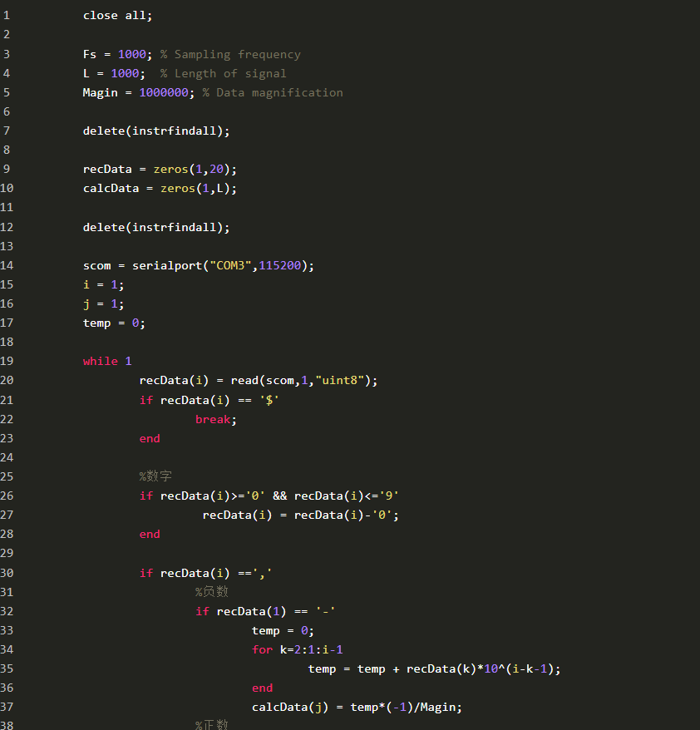Click "if recData(i) ==','" on line 30

tap(205, 573)
